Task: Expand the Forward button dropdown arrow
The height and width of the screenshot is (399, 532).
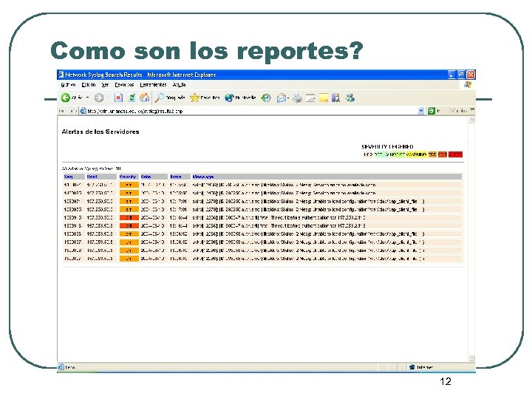Action: coord(108,98)
